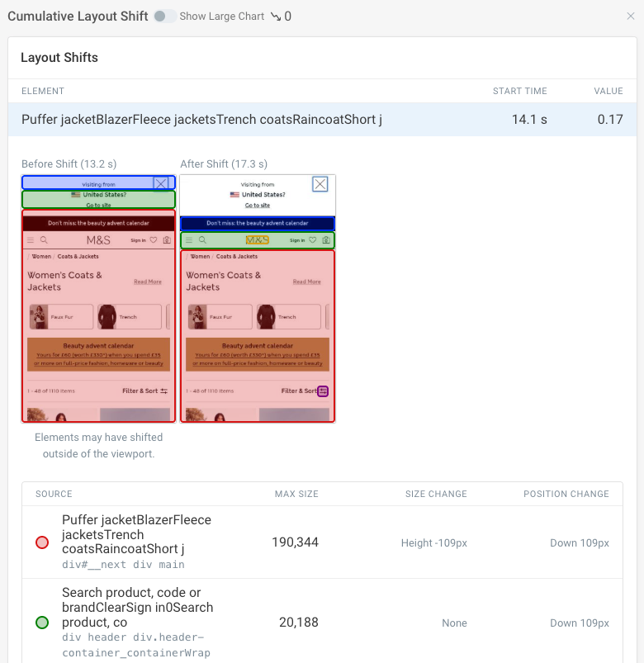Close the Cumulative Layout Shift panel
The width and height of the screenshot is (644, 663).
(x=631, y=16)
